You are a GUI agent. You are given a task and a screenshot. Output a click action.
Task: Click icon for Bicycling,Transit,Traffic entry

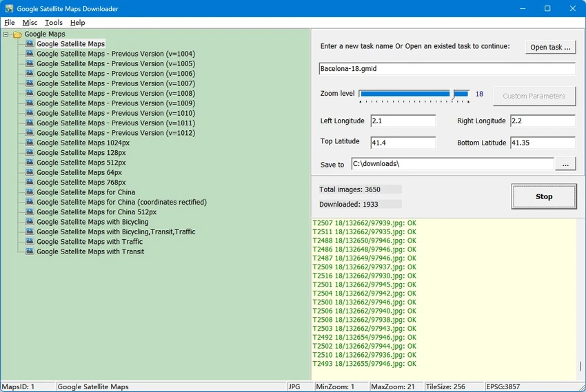coord(30,231)
